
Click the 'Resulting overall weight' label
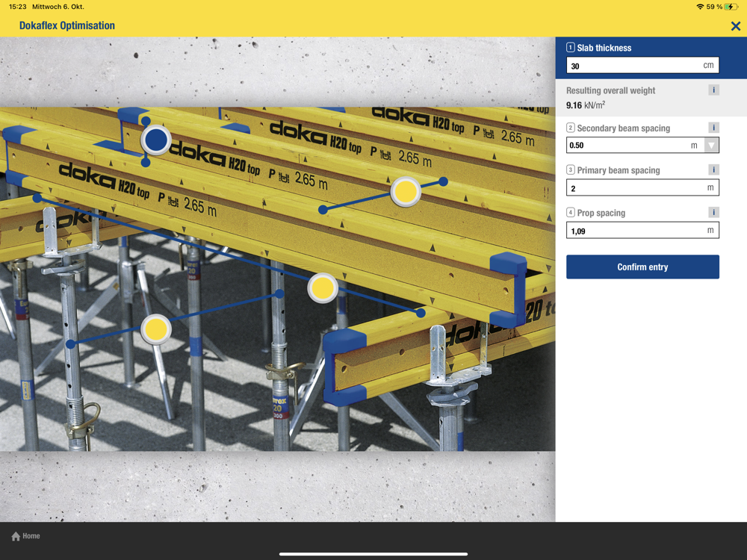(x=611, y=90)
